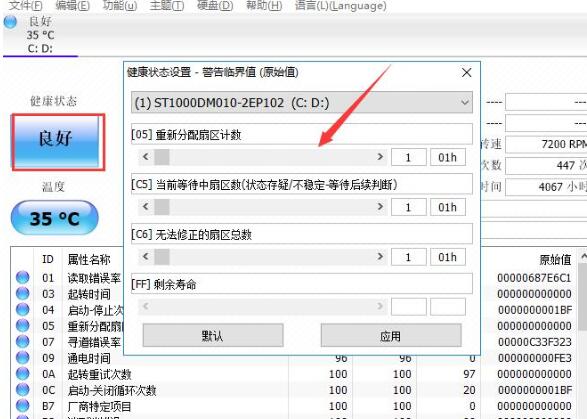Click the status icon for attribute 07 寻道错误率
The height and width of the screenshot is (419, 587).
coord(22,341)
